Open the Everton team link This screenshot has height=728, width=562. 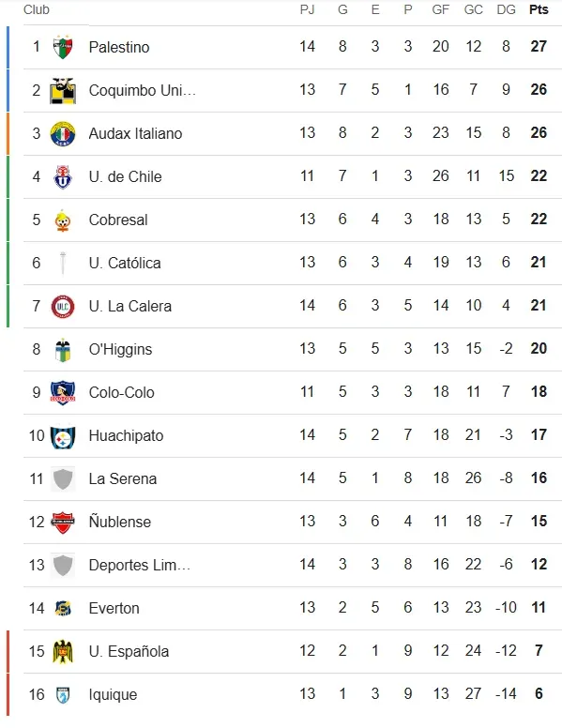point(114,608)
